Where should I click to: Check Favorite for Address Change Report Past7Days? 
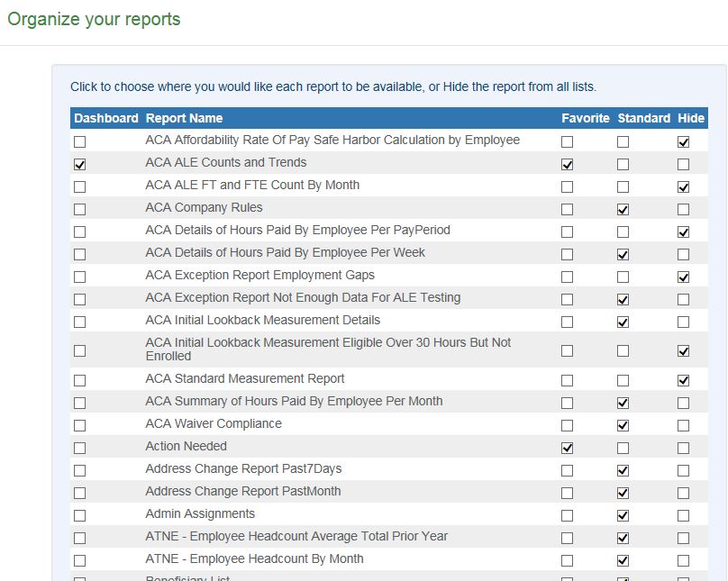tap(567, 470)
